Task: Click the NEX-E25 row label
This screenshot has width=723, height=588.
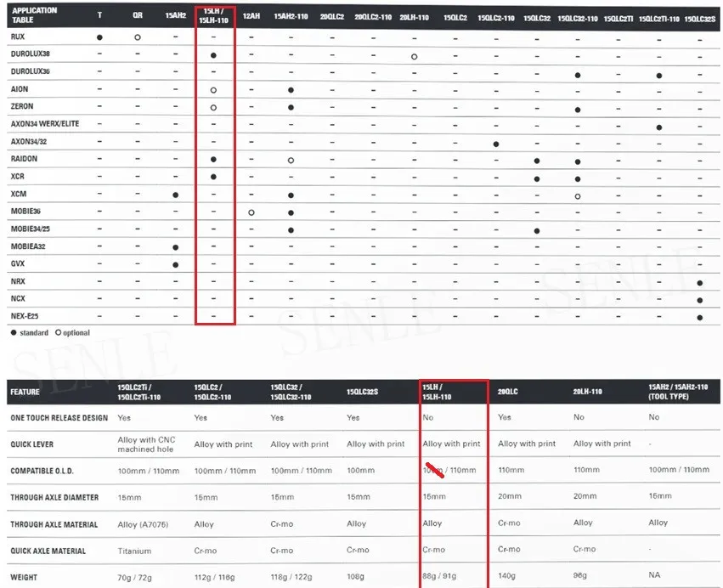Action: [x=25, y=316]
